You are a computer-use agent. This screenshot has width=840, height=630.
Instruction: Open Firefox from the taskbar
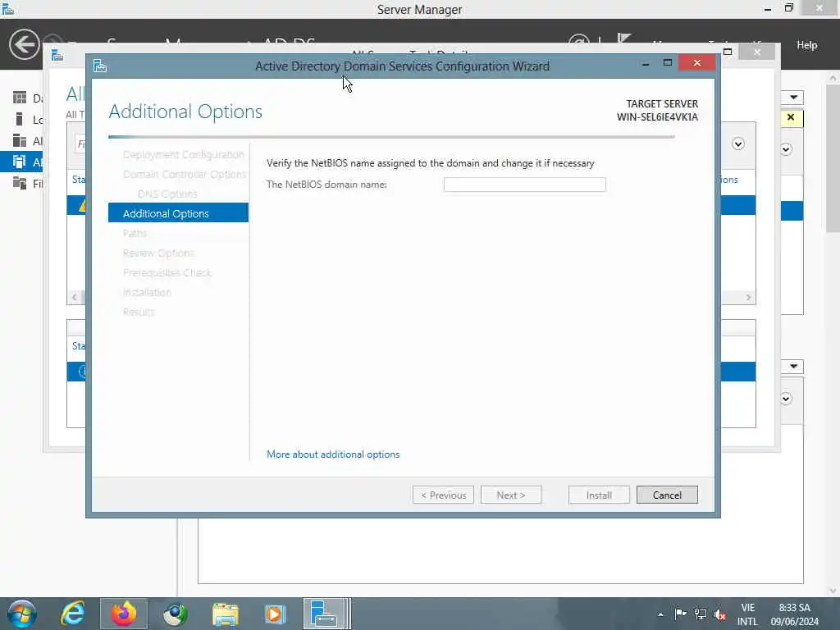pyautogui.click(x=124, y=614)
